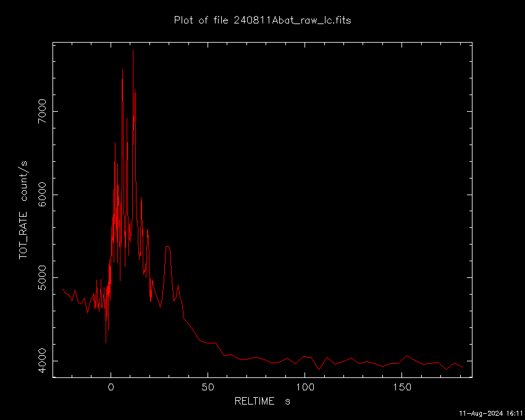Click the x-axis value 0
The height and width of the screenshot is (420, 525).
point(111,387)
